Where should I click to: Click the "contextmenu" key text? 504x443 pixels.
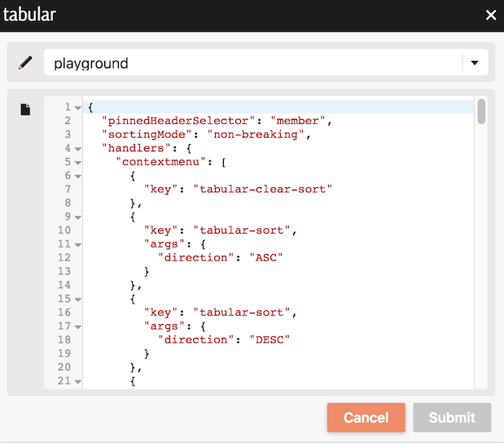(160, 162)
